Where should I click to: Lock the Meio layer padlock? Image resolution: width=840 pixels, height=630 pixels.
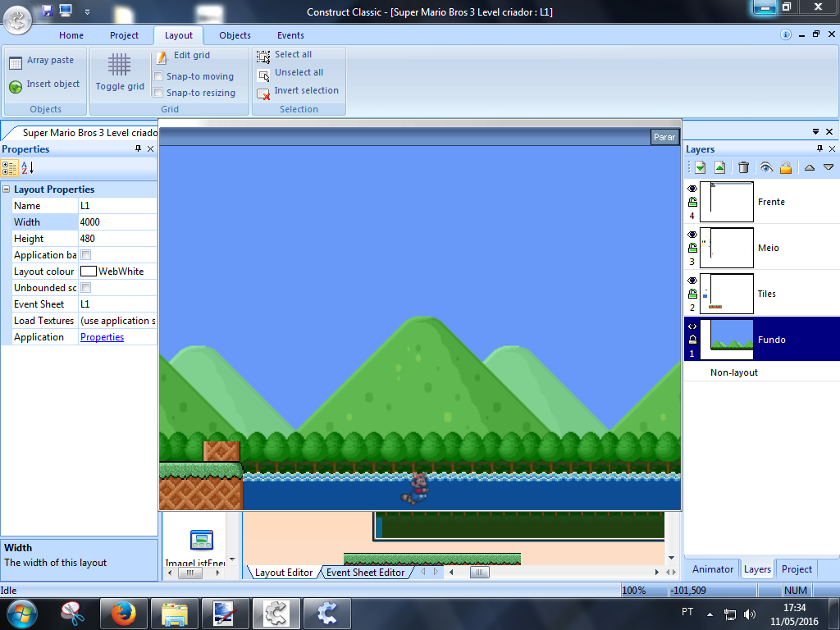click(x=692, y=248)
